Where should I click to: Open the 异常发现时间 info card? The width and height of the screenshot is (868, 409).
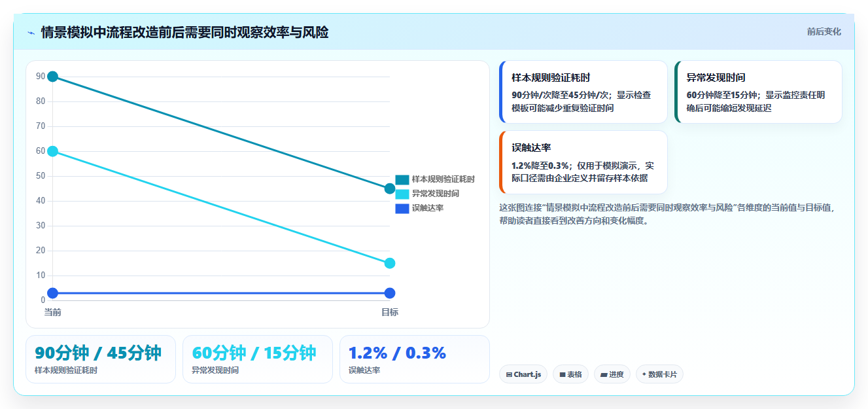(x=758, y=92)
